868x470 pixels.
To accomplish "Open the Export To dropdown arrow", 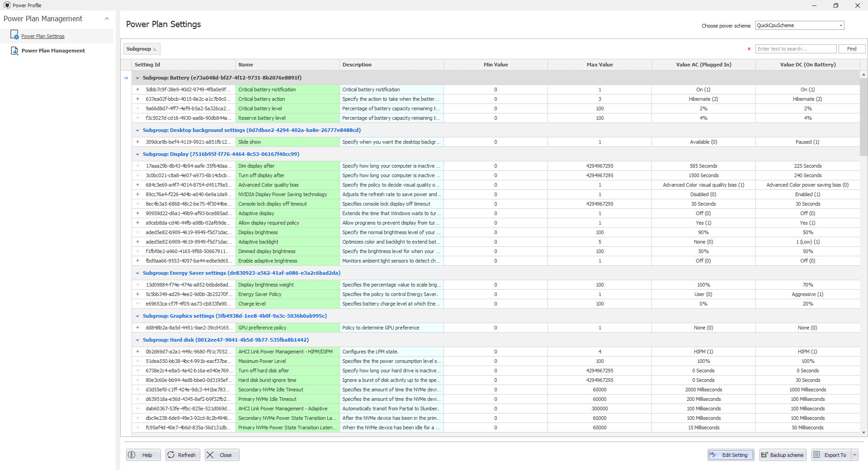I will 854,455.
